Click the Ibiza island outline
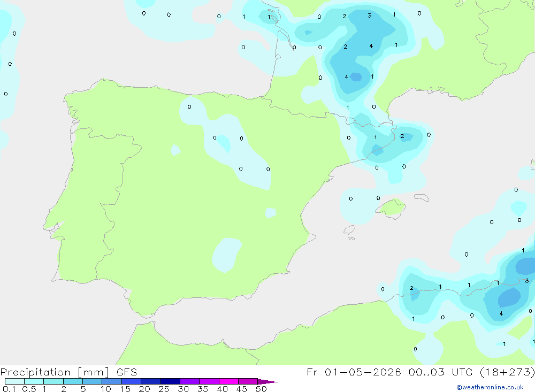Screen dimensions: 535x392 click(349, 229)
